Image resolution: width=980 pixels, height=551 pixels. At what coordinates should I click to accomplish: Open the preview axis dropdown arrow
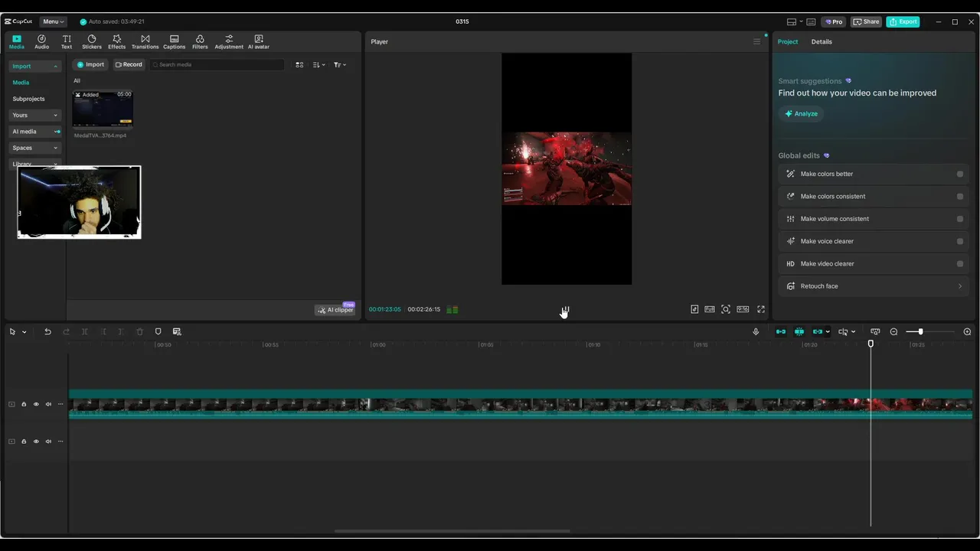click(853, 331)
